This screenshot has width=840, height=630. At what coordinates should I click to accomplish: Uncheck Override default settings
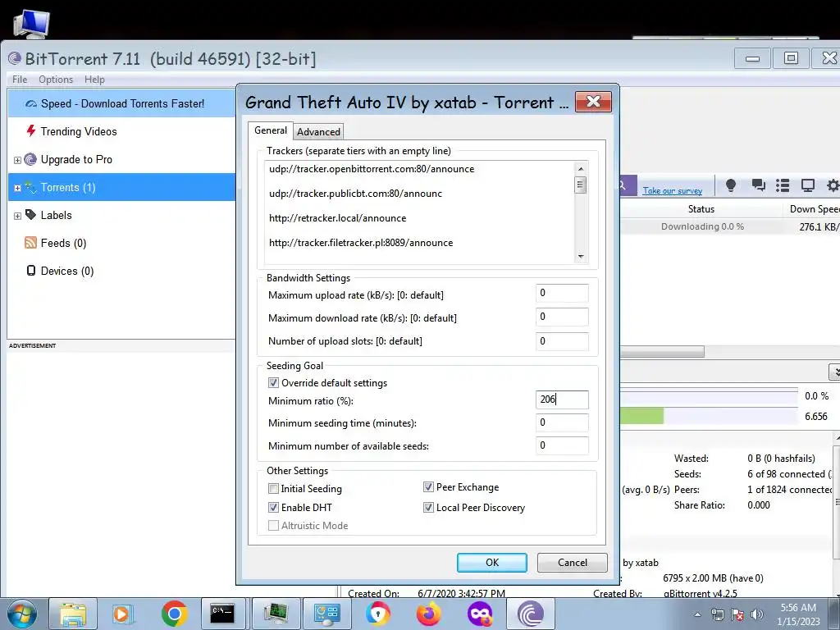tap(273, 383)
